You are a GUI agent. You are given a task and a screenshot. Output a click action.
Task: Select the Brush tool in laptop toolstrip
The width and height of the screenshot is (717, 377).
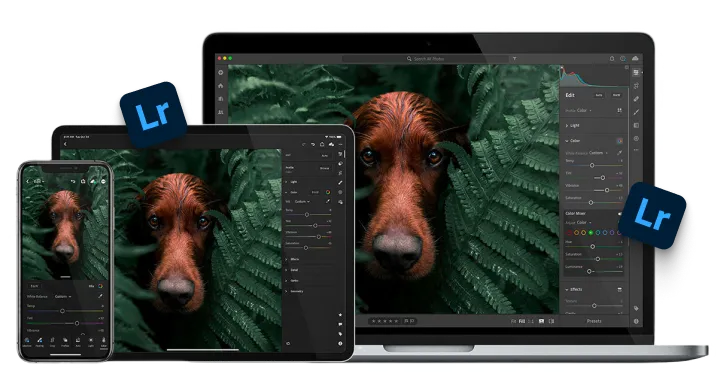tap(636, 112)
